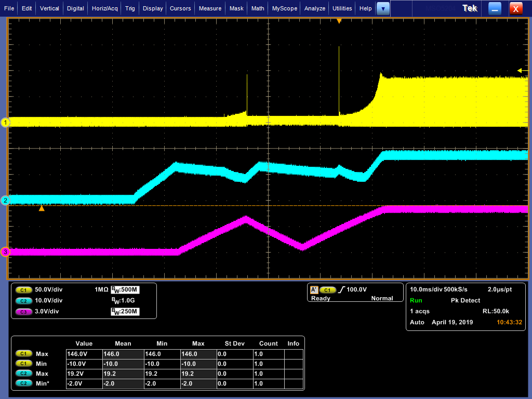Click the BW:500M bandwidth indicator
The height and width of the screenshot is (399, 532).
tap(125, 290)
